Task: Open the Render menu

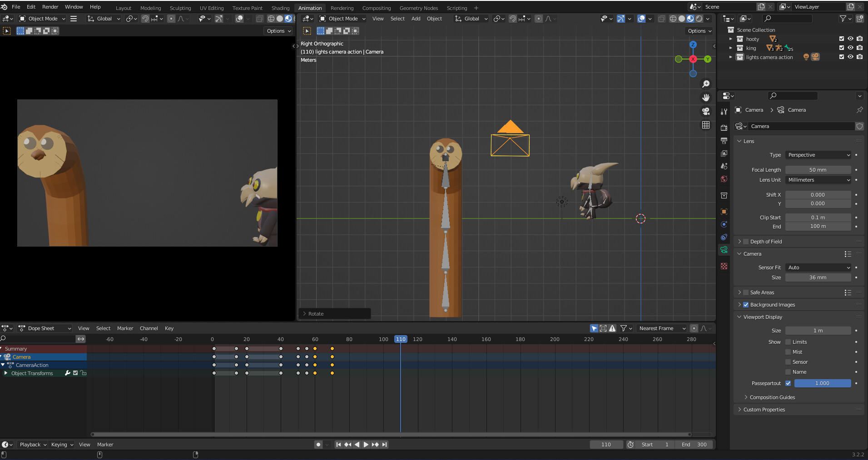Action: click(x=50, y=6)
